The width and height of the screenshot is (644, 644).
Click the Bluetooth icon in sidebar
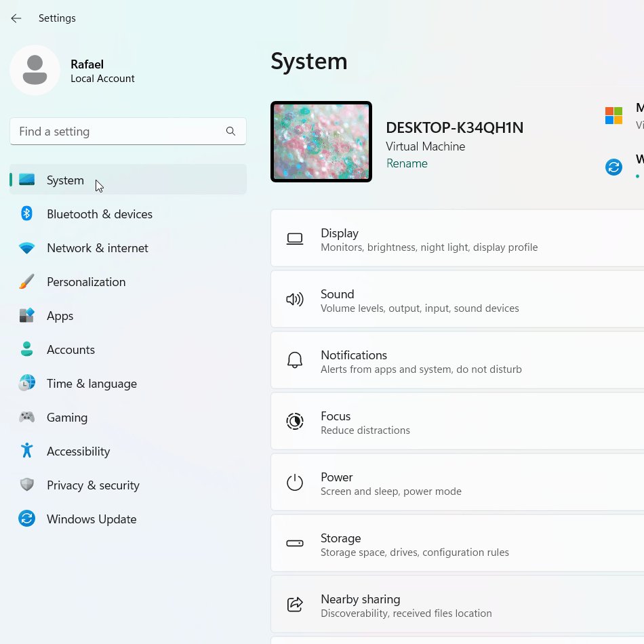coord(26,214)
